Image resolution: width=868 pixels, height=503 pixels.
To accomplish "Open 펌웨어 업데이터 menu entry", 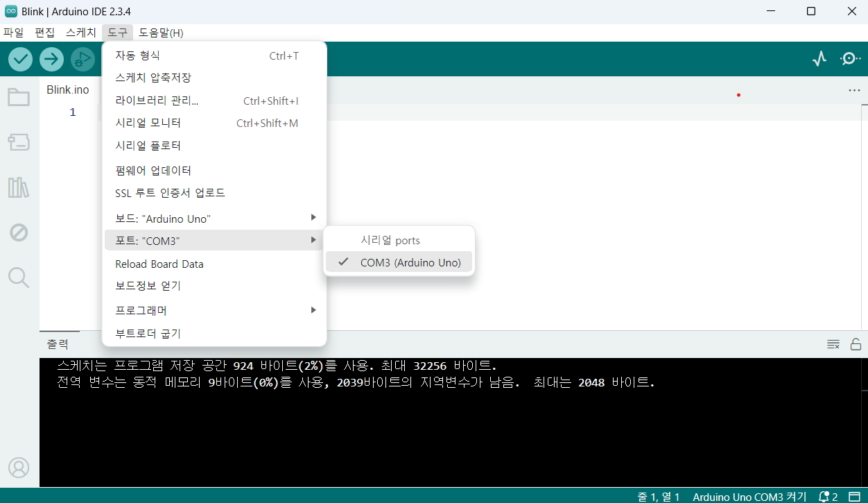I will 214,170.
